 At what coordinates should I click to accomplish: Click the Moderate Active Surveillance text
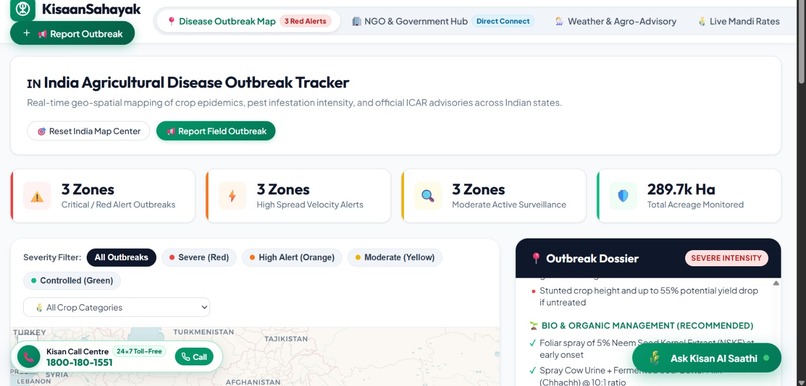(x=509, y=205)
